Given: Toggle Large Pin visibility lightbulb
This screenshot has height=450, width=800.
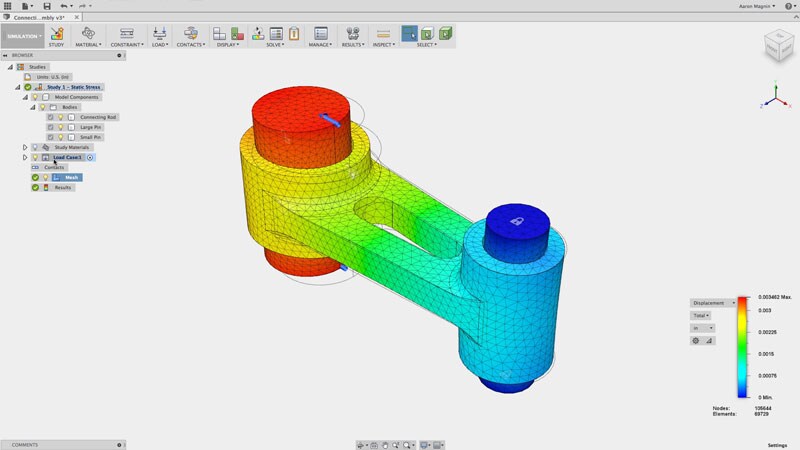Looking at the screenshot, I should (x=61, y=127).
